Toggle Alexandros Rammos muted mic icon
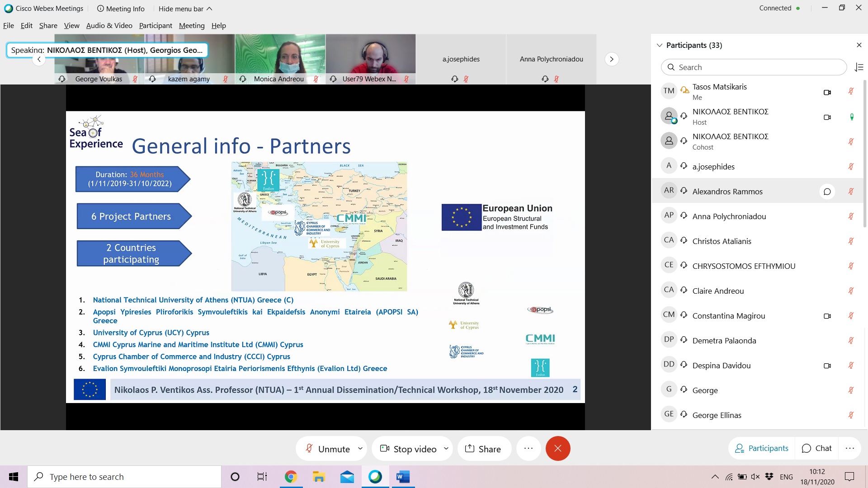 tap(851, 191)
